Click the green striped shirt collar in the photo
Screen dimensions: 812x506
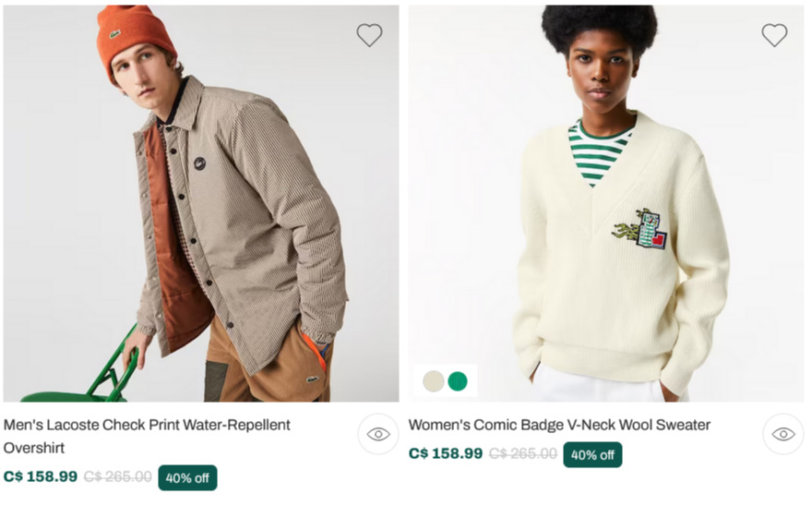click(x=600, y=151)
